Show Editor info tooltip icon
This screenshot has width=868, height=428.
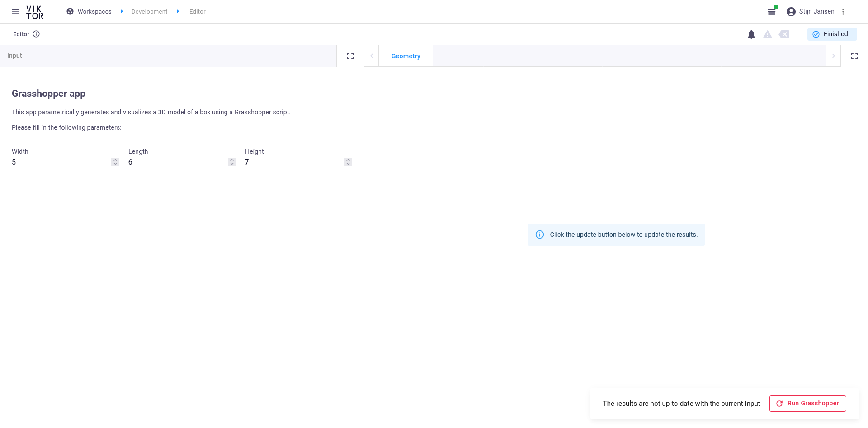pos(36,34)
